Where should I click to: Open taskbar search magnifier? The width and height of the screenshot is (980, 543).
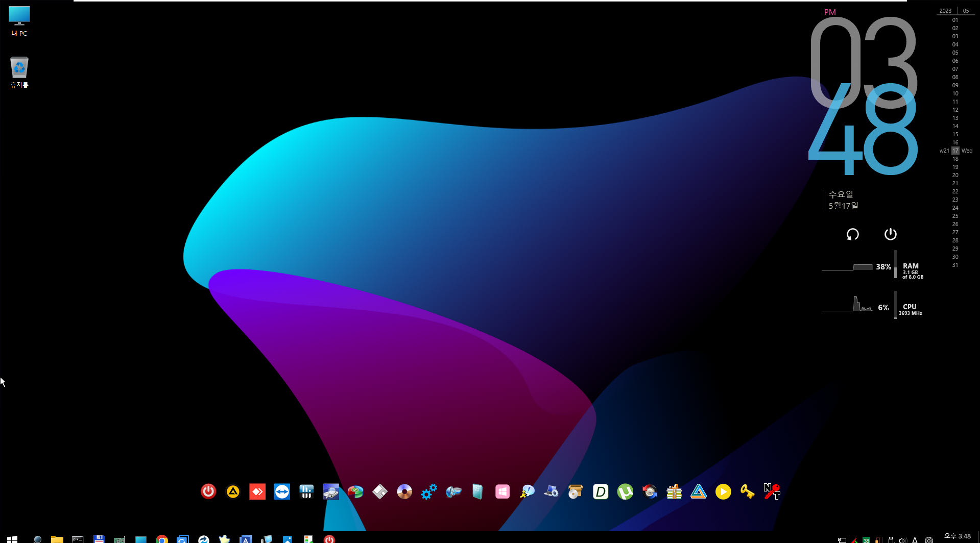pos(37,539)
